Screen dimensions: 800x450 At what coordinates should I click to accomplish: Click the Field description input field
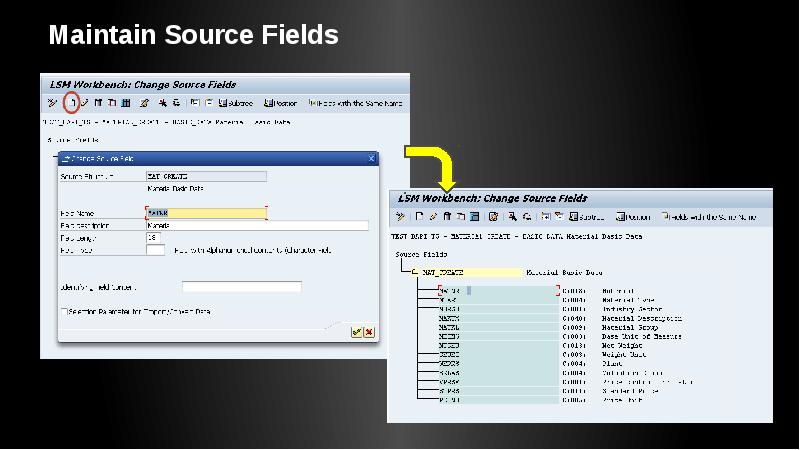coord(257,225)
